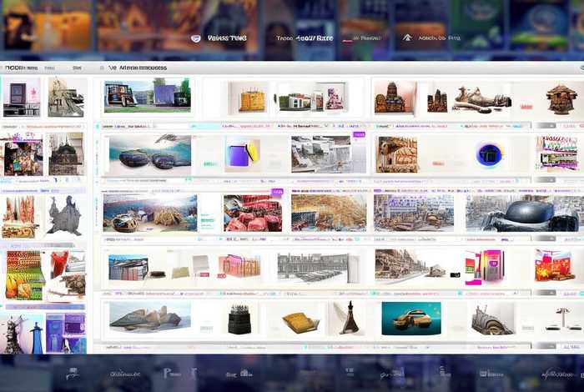Click the shield icon in the top navigation
The width and height of the screenshot is (584, 392).
pyautogui.click(x=195, y=38)
